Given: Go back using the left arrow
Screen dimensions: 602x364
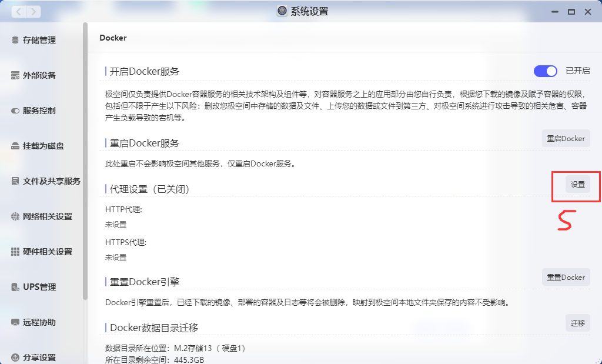Looking at the screenshot, I should pos(19,12).
